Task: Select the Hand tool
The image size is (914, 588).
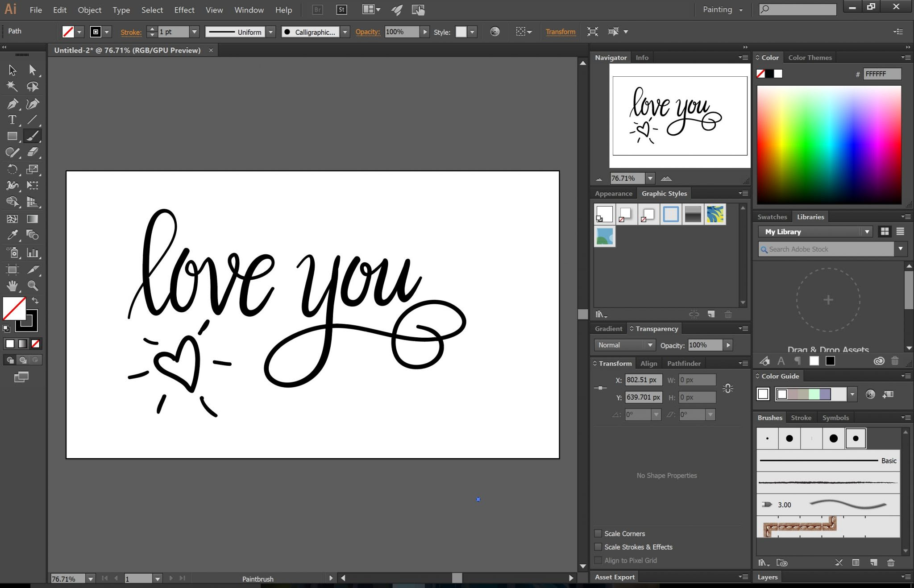Action: pyautogui.click(x=12, y=286)
